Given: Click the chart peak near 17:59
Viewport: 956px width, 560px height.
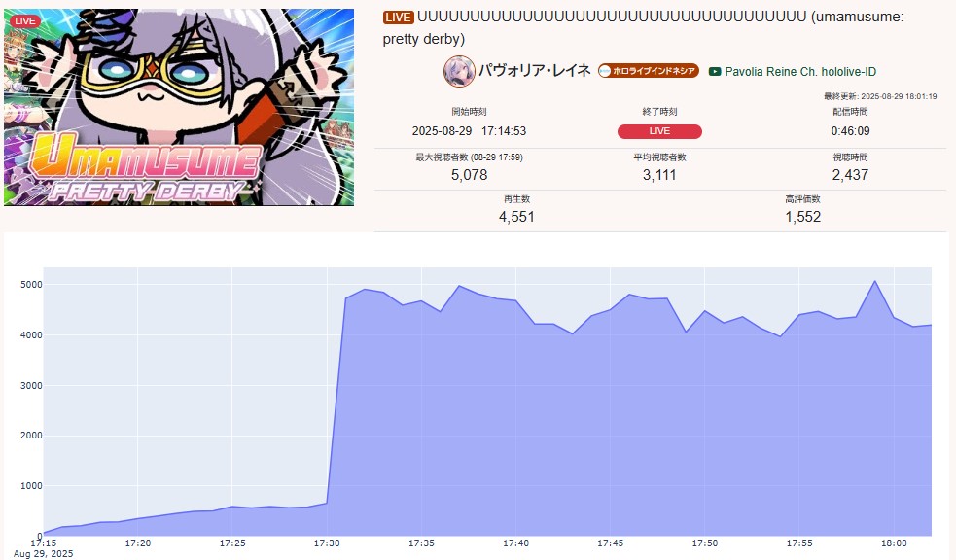Looking at the screenshot, I should 875,282.
